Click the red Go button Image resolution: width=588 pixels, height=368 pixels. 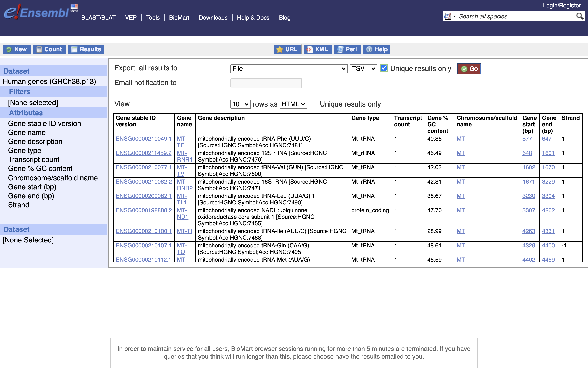(x=469, y=69)
